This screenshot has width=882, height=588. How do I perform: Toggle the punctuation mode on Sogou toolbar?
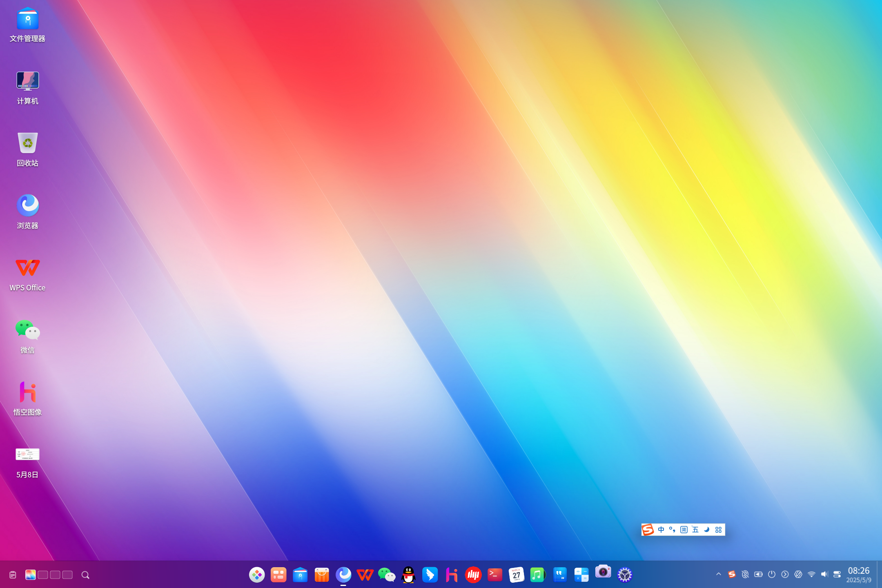coord(672,530)
